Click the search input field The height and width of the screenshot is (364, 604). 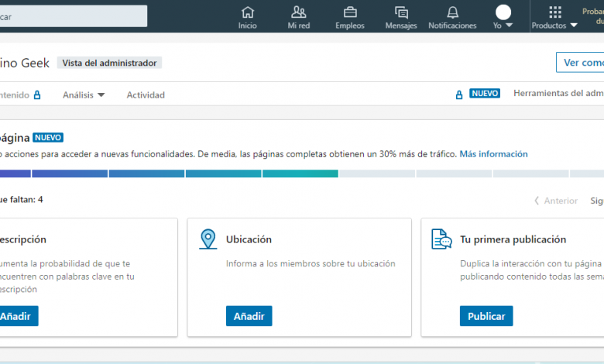(x=74, y=16)
